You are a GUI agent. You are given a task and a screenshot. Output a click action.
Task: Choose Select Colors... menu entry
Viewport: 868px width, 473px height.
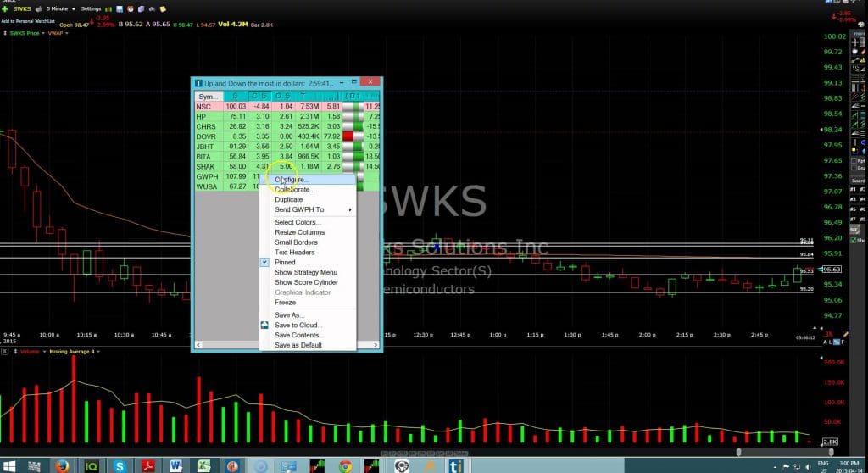point(308,222)
